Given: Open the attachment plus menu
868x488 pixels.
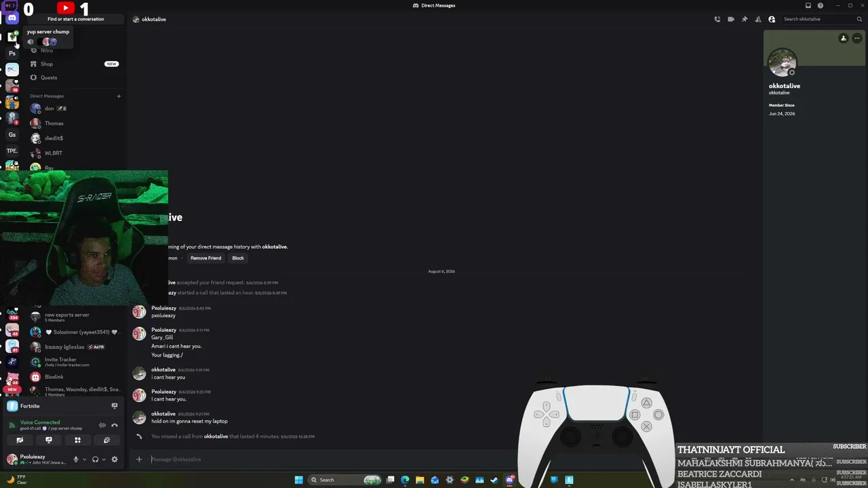Looking at the screenshot, I should click(x=139, y=460).
